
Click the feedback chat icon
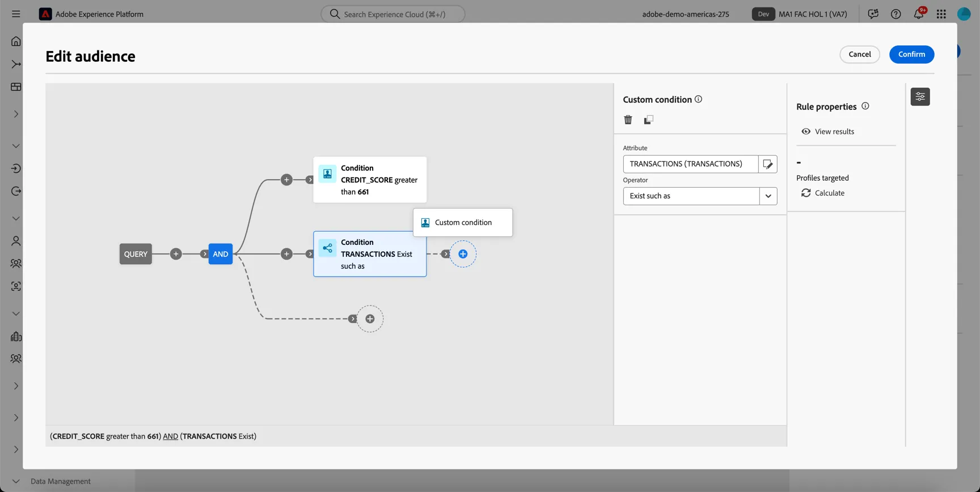coord(873,14)
